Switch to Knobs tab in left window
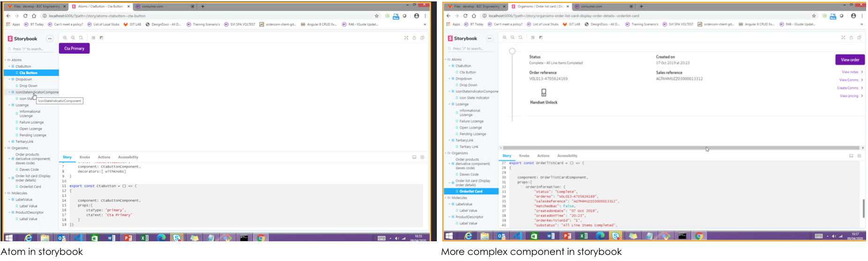This screenshot has height=261, width=868. point(85,157)
